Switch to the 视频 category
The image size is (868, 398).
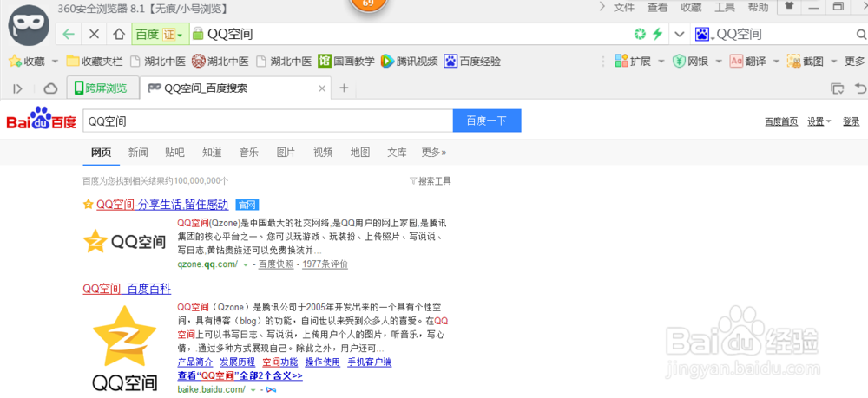(323, 152)
